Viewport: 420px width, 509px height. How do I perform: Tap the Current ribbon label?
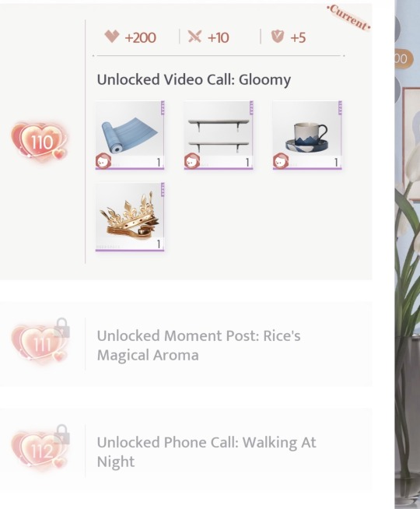pyautogui.click(x=348, y=18)
